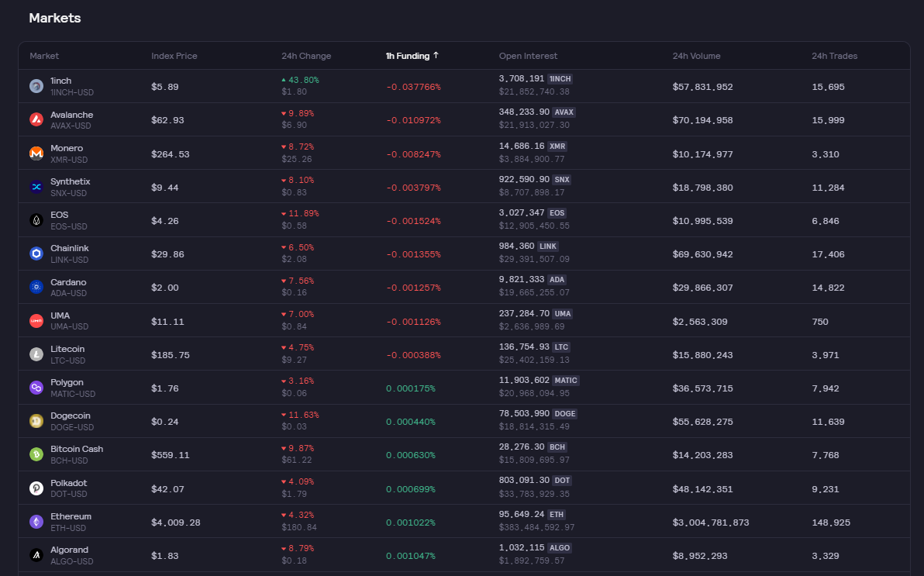Image resolution: width=924 pixels, height=576 pixels.
Task: Click the Index Price column header
Action: click(x=174, y=56)
